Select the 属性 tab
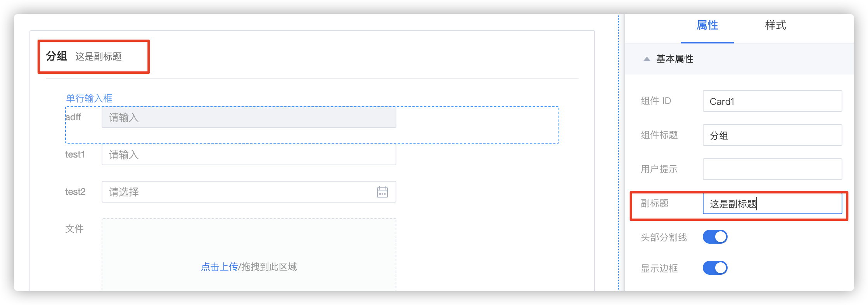 click(707, 25)
